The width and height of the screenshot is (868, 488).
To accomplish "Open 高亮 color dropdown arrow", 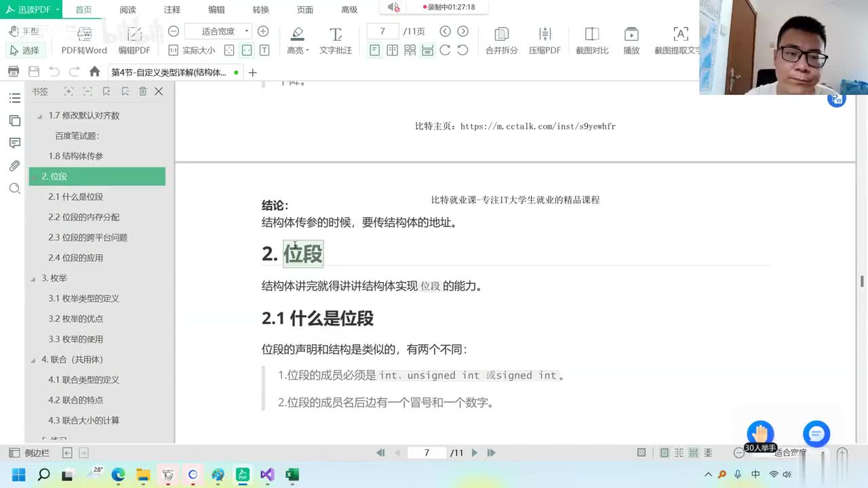I will pyautogui.click(x=307, y=51).
